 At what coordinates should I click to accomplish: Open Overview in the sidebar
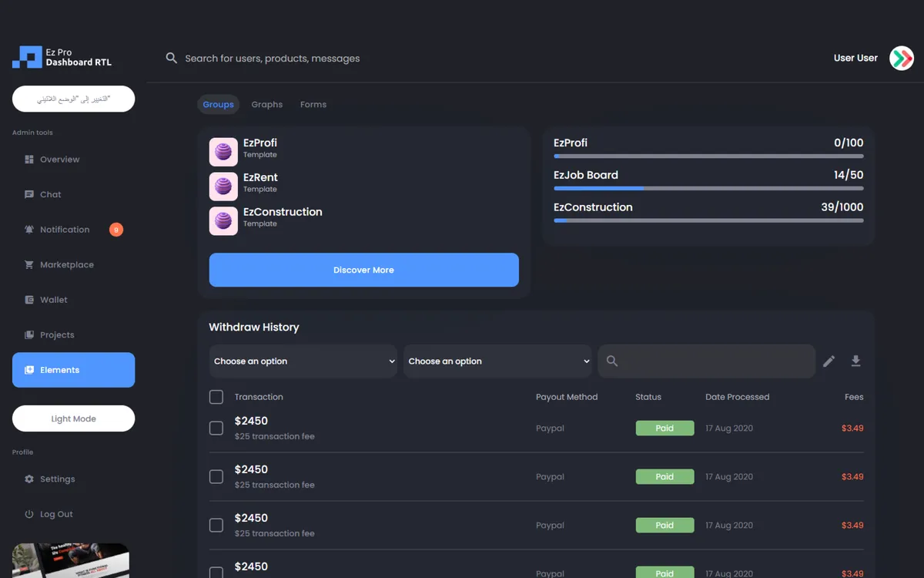(73, 160)
